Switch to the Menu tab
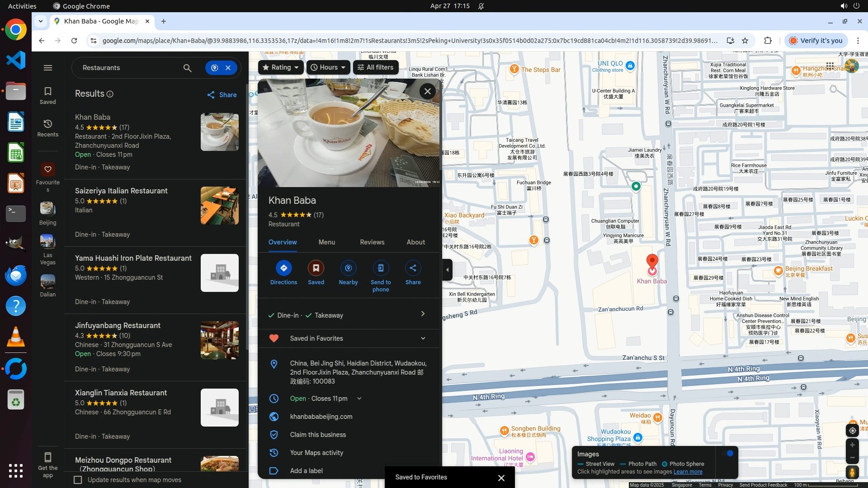This screenshot has width=868, height=488. click(x=326, y=242)
